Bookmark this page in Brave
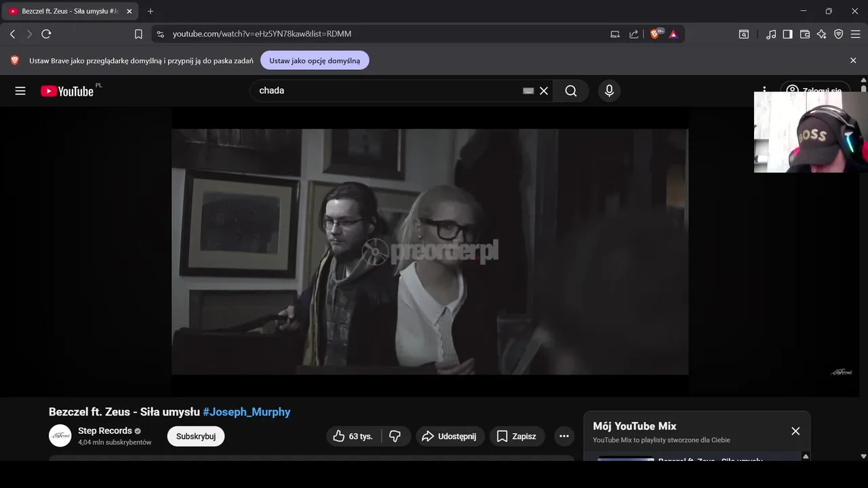The image size is (868, 488). coord(138,34)
